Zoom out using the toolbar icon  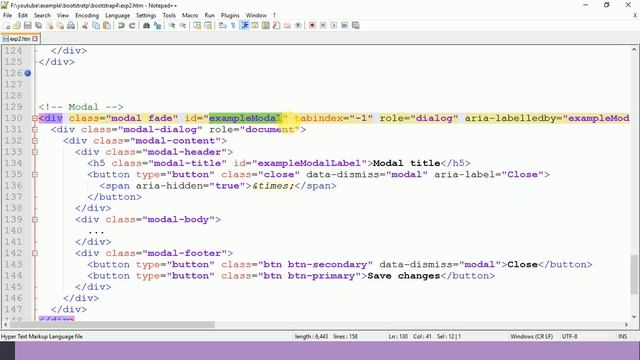point(182,25)
